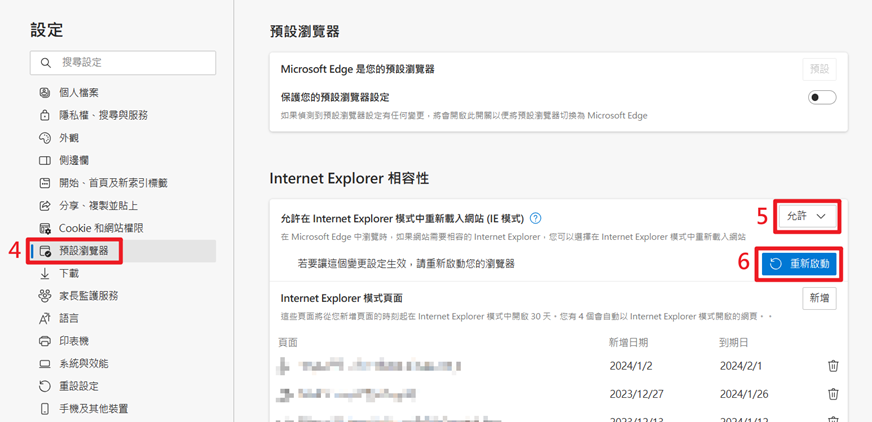Click the 預設 make default button
This screenshot has width=872, height=422.
click(x=819, y=69)
